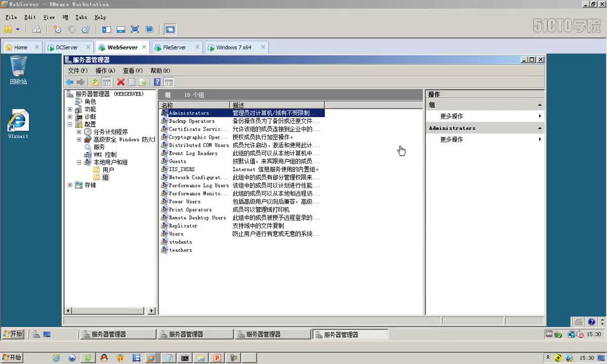Open PowerPoint icon in host taskbar
Screen dimensions: 607x364
click(x=217, y=358)
